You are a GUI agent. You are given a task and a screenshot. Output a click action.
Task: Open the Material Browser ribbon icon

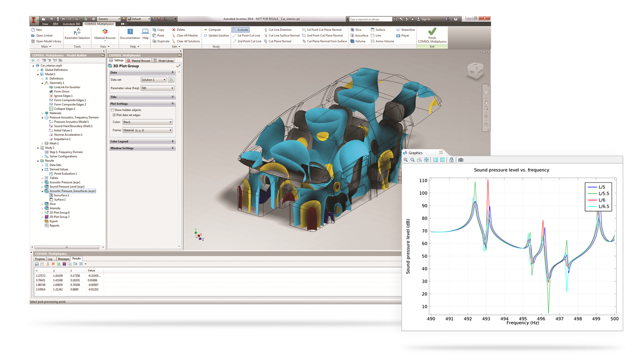(x=105, y=32)
